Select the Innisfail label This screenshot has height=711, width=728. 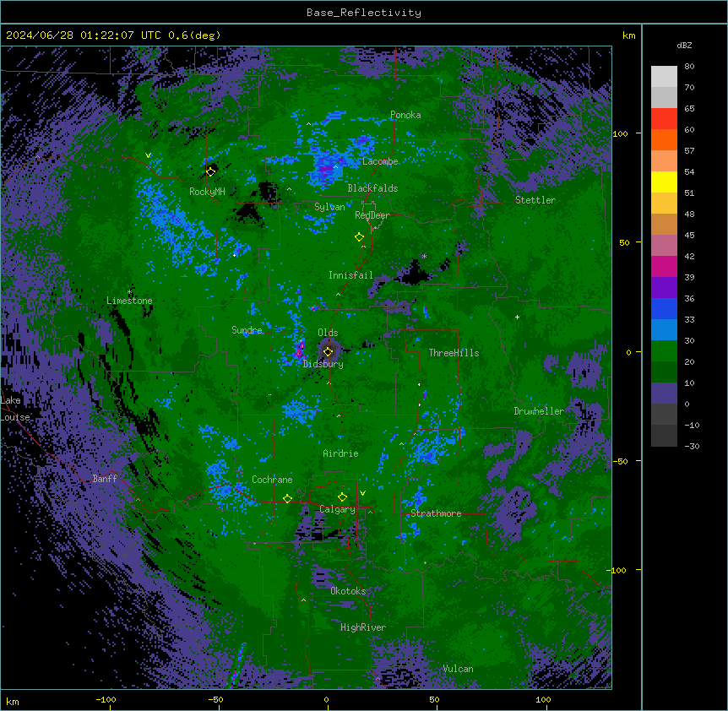(x=350, y=275)
